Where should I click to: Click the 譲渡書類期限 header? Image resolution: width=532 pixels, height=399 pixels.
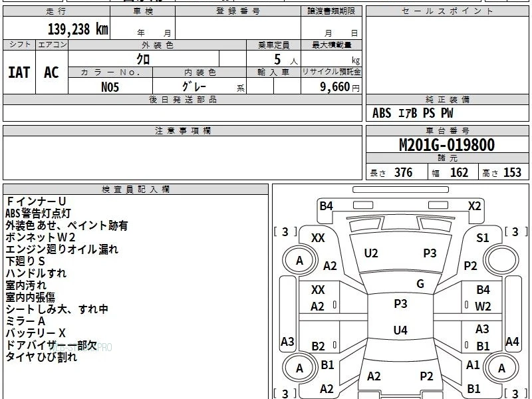pos(331,11)
